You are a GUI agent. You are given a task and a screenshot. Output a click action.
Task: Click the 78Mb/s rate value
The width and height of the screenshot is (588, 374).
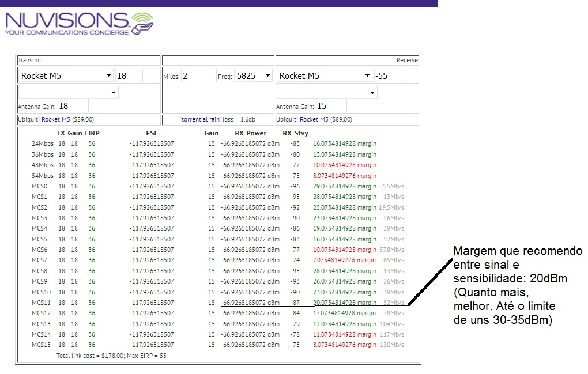(394, 313)
